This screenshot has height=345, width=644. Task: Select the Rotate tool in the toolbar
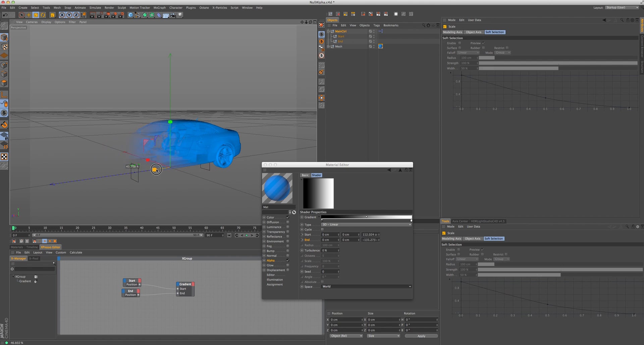coord(43,15)
